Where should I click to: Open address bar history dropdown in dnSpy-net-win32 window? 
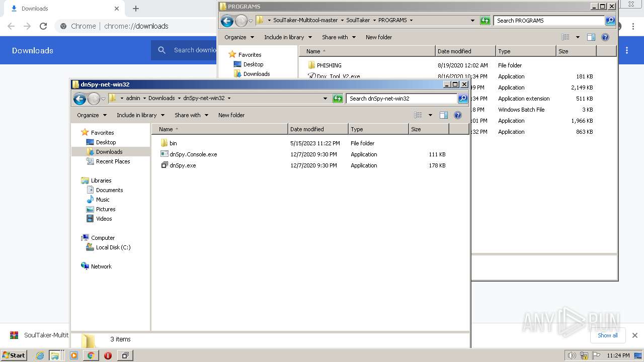(x=325, y=99)
